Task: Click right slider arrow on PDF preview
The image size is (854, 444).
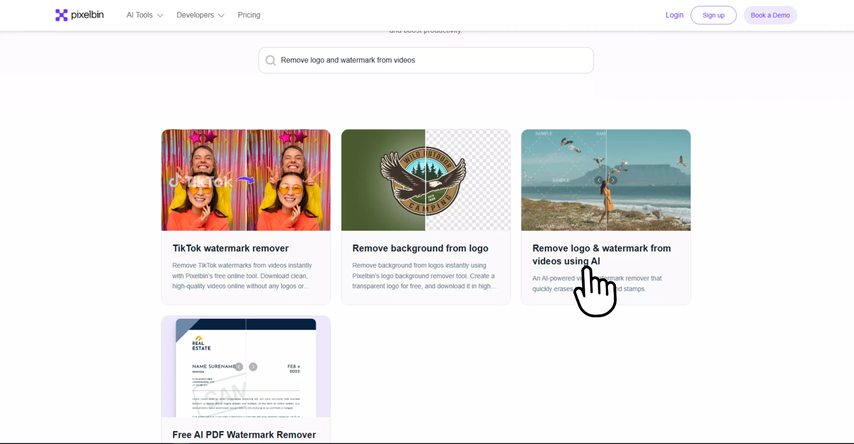Action: pos(253,367)
